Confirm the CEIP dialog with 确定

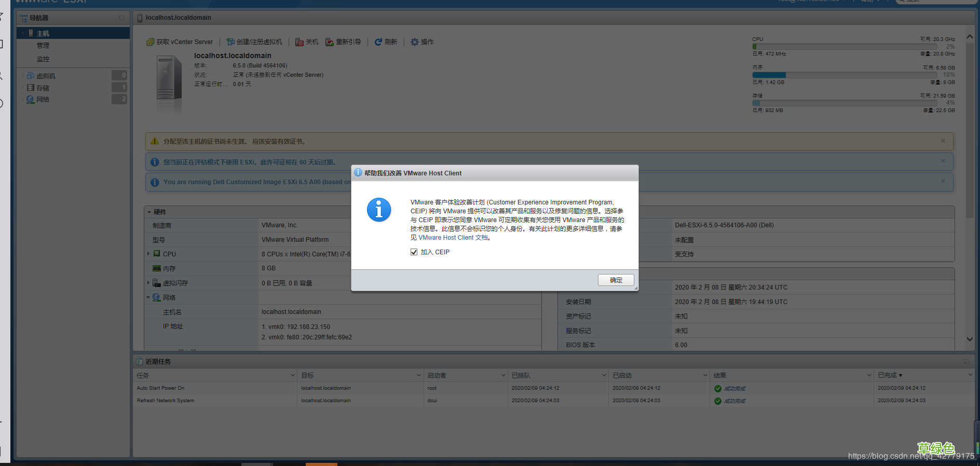coord(616,280)
